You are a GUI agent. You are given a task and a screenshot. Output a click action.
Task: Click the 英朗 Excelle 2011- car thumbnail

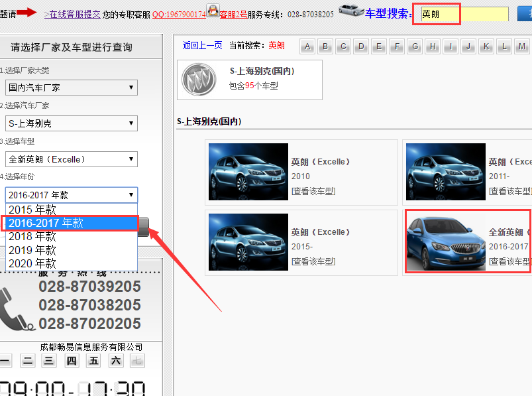coord(446,172)
